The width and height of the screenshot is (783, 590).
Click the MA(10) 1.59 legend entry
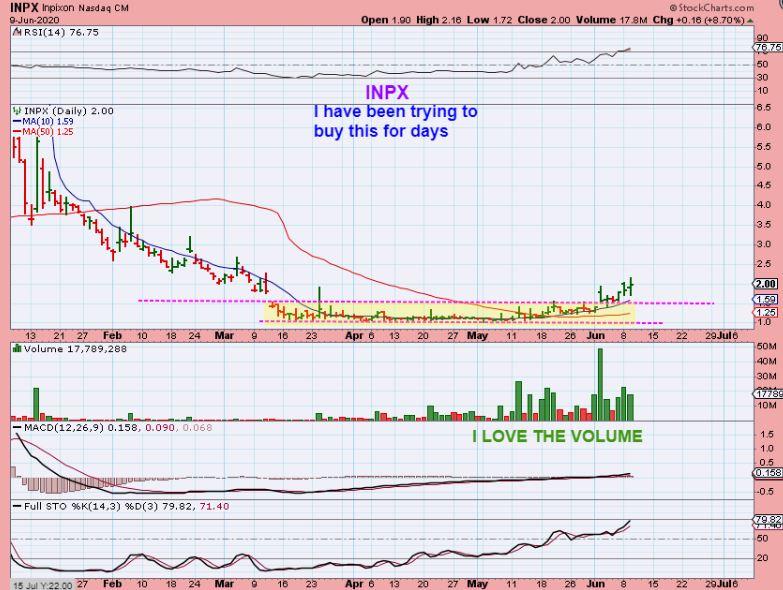point(43,121)
